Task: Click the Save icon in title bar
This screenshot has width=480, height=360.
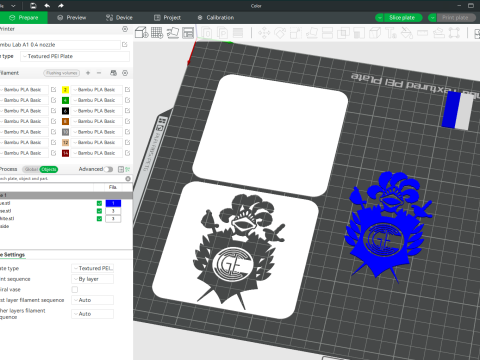Action: pos(33,6)
